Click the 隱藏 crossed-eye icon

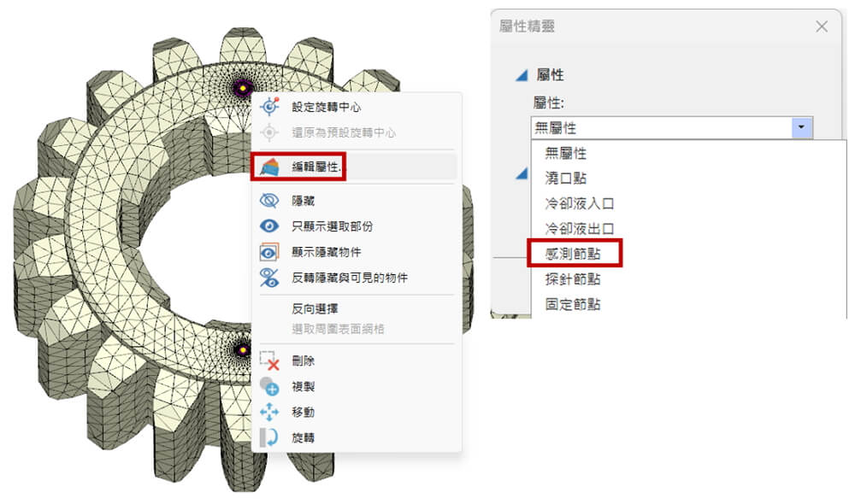click(269, 201)
